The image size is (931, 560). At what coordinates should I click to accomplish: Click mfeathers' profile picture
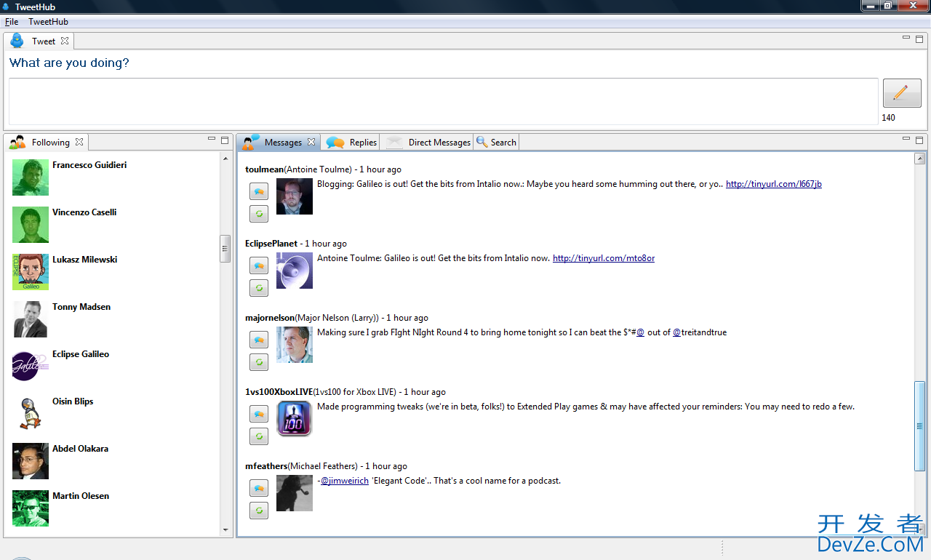pyautogui.click(x=295, y=493)
